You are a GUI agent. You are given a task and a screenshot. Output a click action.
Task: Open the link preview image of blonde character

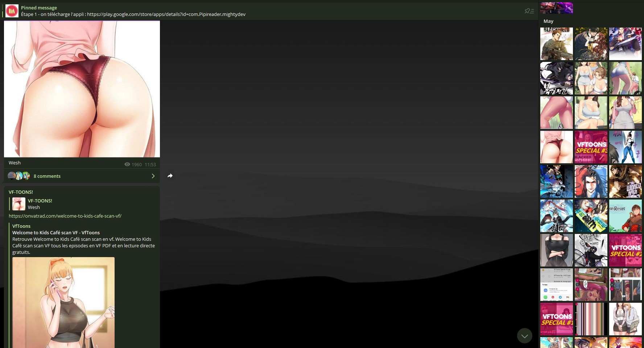(x=63, y=302)
